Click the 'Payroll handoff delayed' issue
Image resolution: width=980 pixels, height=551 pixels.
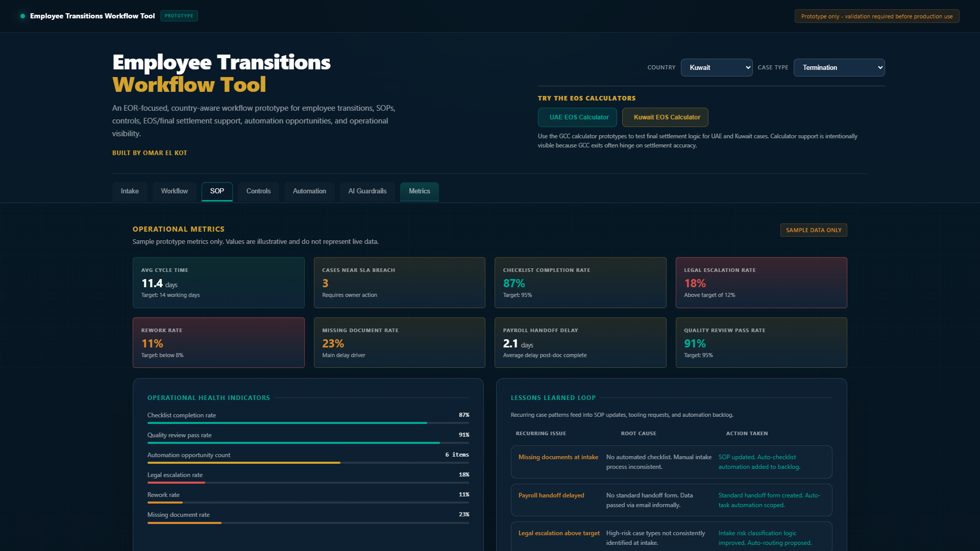[551, 495]
